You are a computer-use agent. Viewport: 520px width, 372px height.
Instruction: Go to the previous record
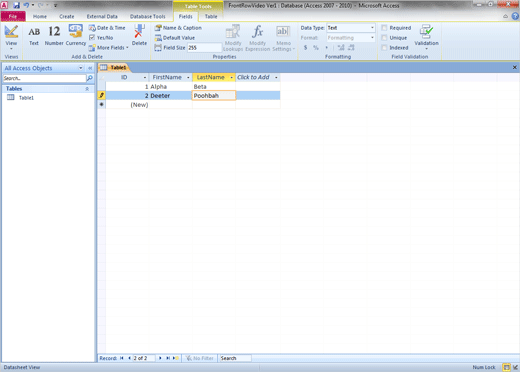coord(129,358)
